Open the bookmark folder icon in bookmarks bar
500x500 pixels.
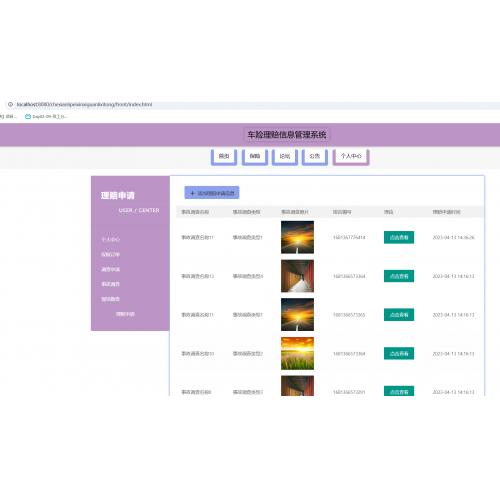28,116
